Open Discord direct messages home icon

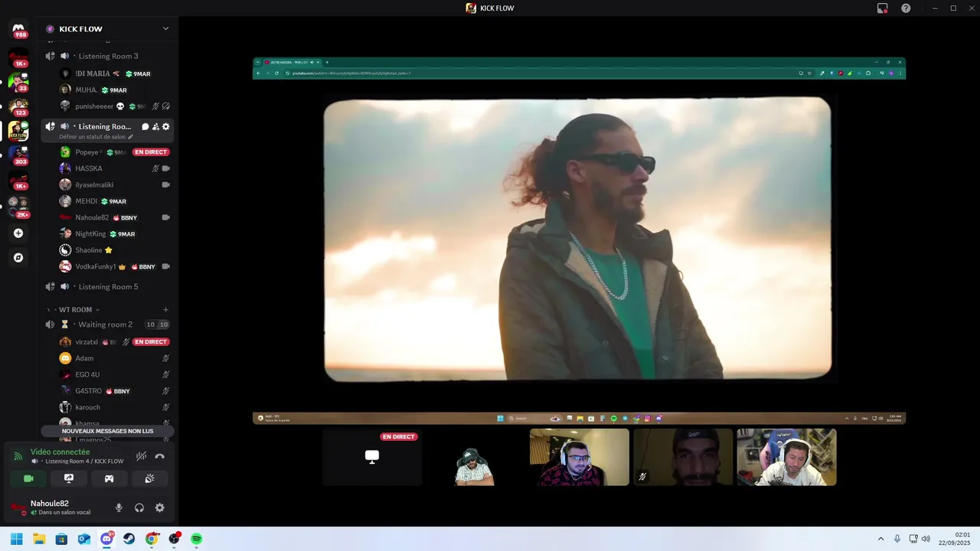click(x=18, y=29)
